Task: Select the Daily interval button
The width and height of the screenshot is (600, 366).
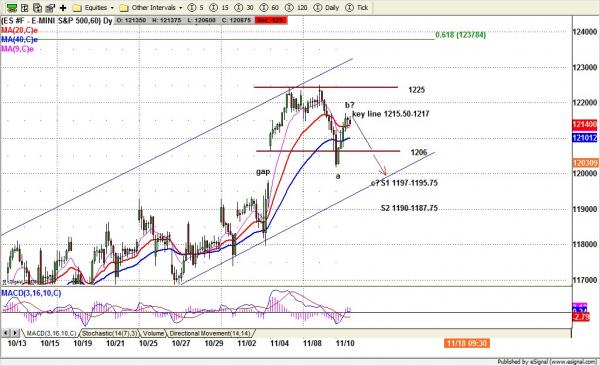Action: (x=326, y=8)
